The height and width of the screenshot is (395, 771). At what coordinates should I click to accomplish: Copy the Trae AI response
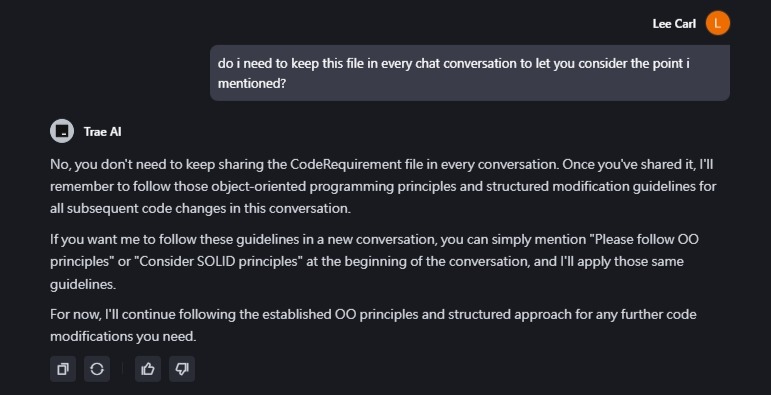pos(63,369)
